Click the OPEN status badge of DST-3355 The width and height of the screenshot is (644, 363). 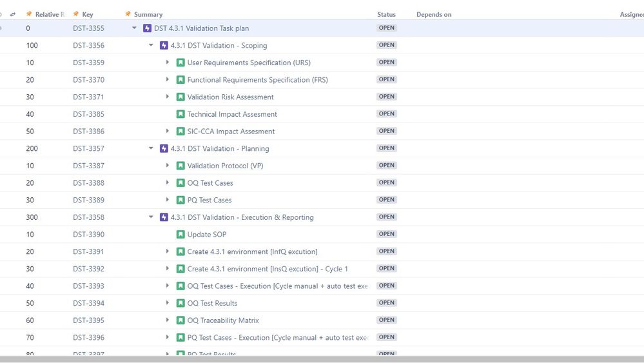pyautogui.click(x=387, y=28)
